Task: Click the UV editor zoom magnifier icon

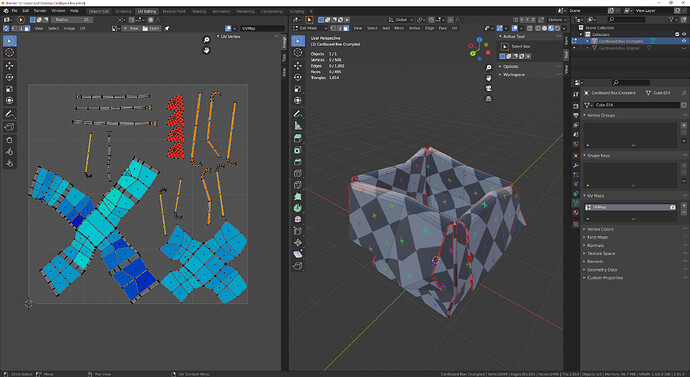Action: pos(206,40)
